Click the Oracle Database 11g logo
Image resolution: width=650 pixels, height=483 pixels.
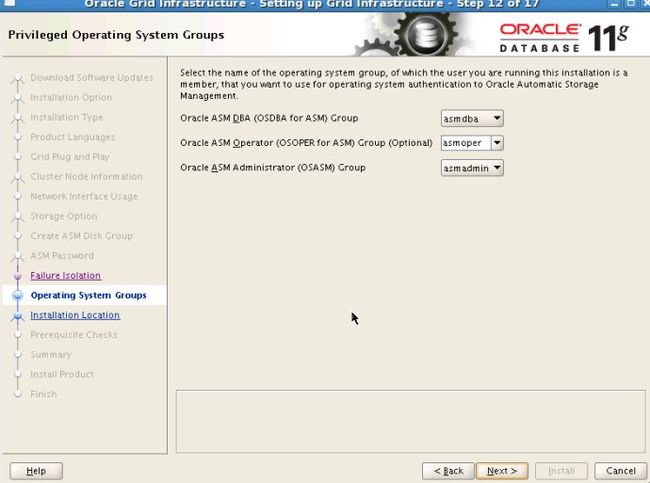point(564,37)
